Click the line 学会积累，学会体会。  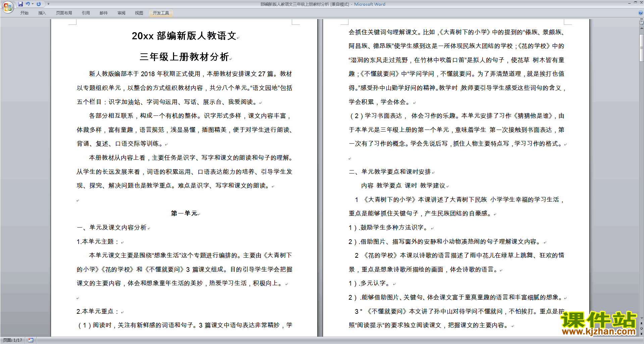point(380,102)
